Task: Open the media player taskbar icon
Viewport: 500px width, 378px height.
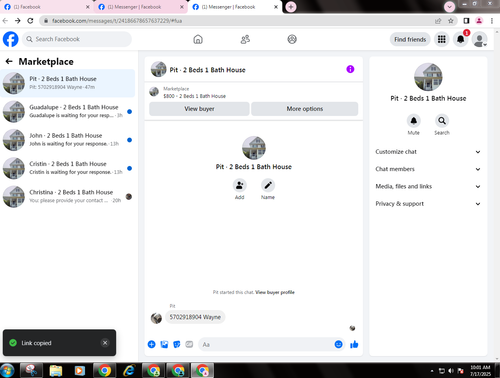Action: pyautogui.click(x=79, y=370)
